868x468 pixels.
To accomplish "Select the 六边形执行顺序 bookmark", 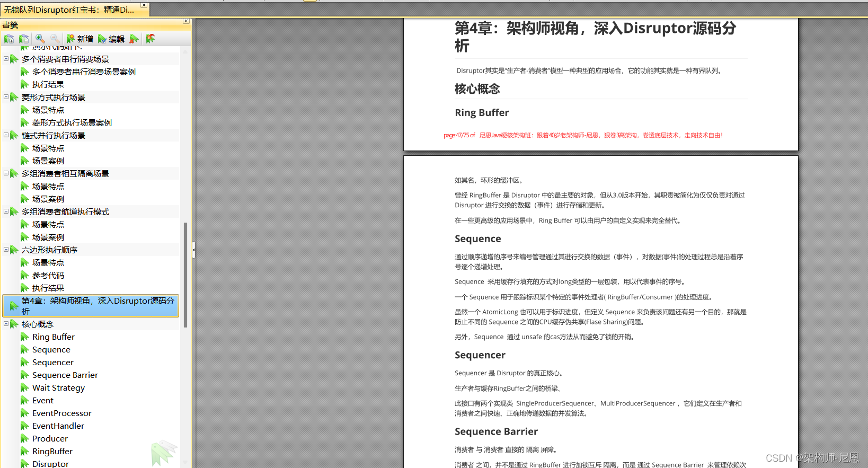I will pyautogui.click(x=49, y=250).
